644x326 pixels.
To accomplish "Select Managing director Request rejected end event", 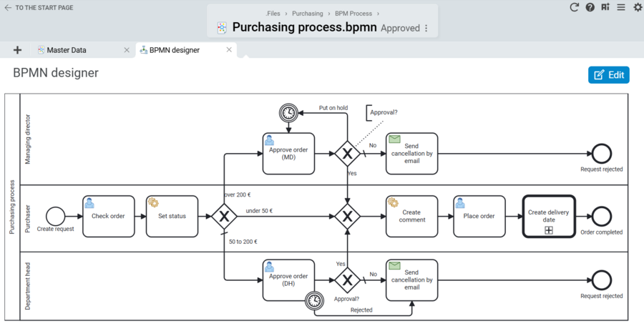I will click(602, 154).
